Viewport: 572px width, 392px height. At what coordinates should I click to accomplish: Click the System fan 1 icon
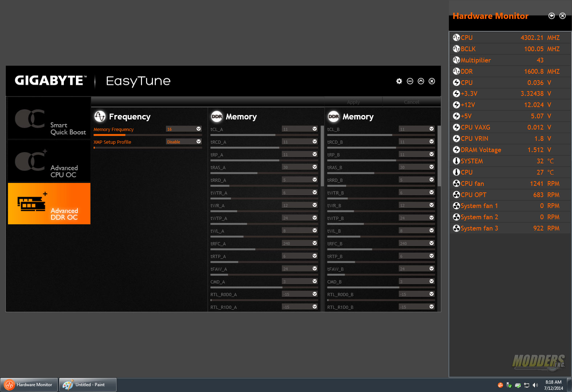[x=457, y=206]
